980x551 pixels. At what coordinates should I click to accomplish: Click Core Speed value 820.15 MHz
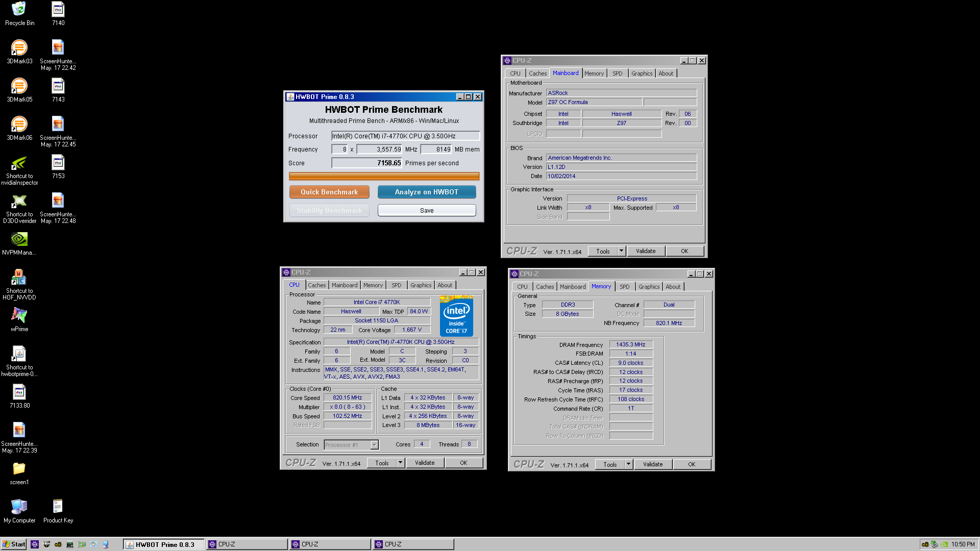(x=348, y=397)
